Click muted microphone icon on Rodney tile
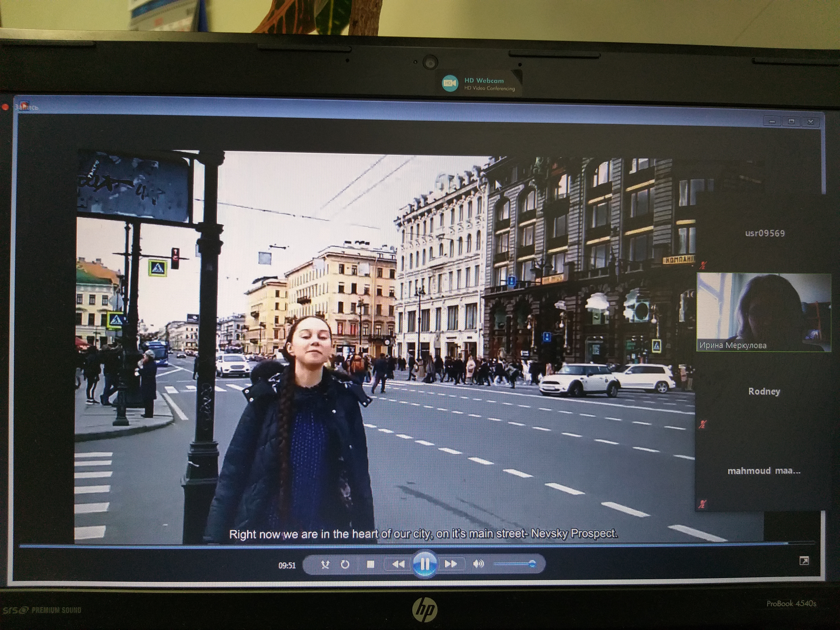The height and width of the screenshot is (630, 840). (703, 424)
